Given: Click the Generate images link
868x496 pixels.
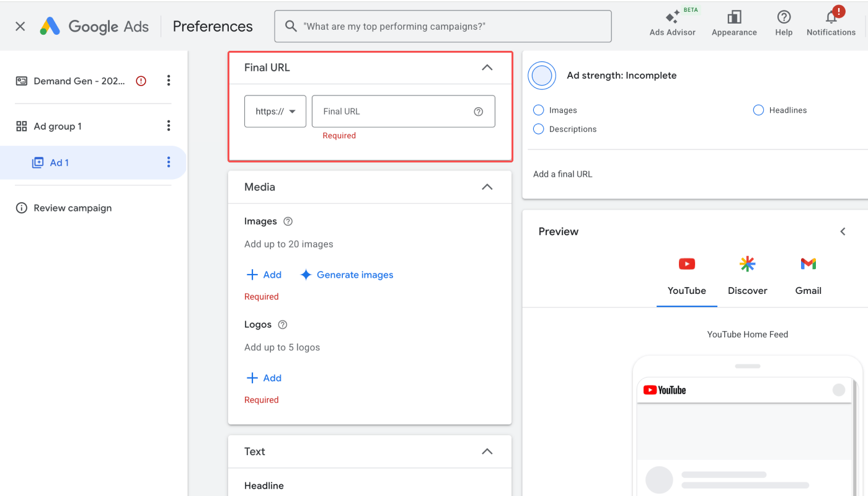Looking at the screenshot, I should tap(347, 275).
